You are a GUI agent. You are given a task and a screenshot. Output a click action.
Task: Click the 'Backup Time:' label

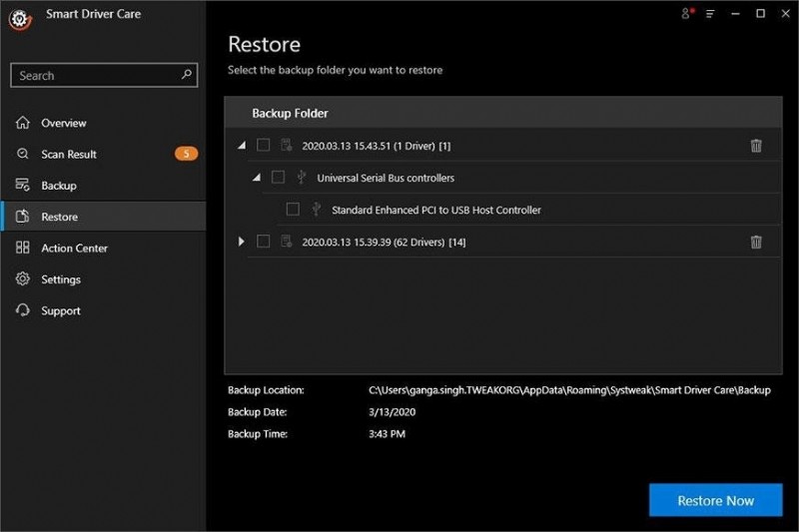click(x=258, y=434)
